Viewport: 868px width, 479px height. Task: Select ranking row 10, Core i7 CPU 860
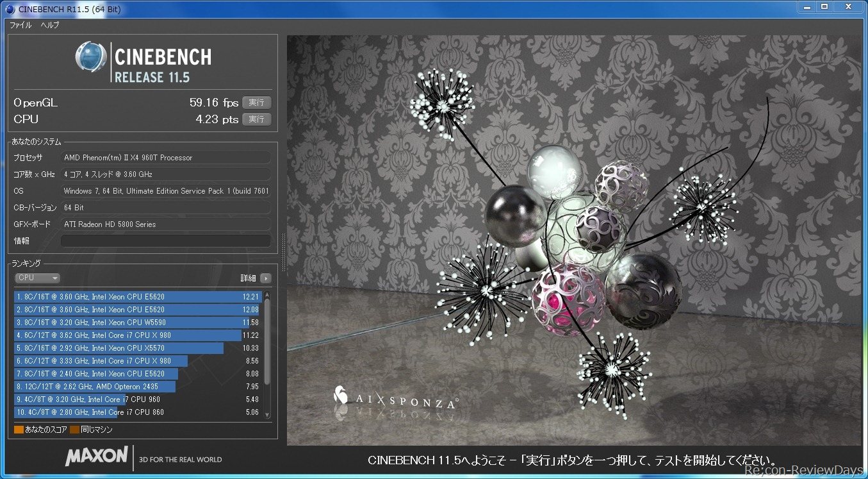click(x=138, y=412)
